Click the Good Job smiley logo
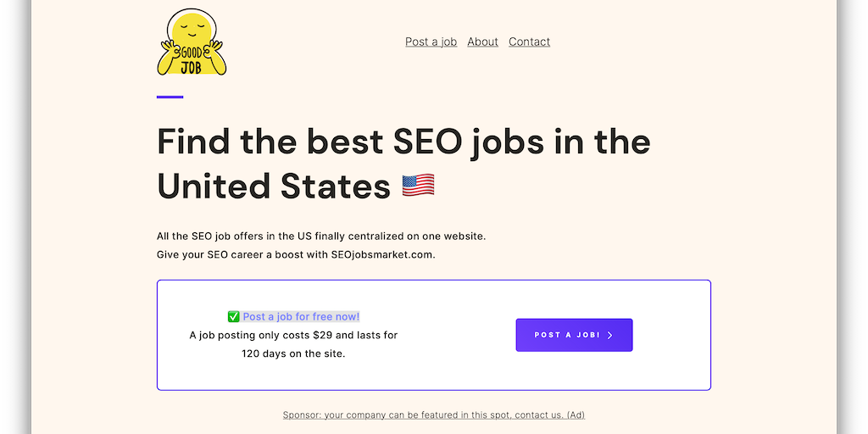The width and height of the screenshot is (868, 434). [192, 42]
